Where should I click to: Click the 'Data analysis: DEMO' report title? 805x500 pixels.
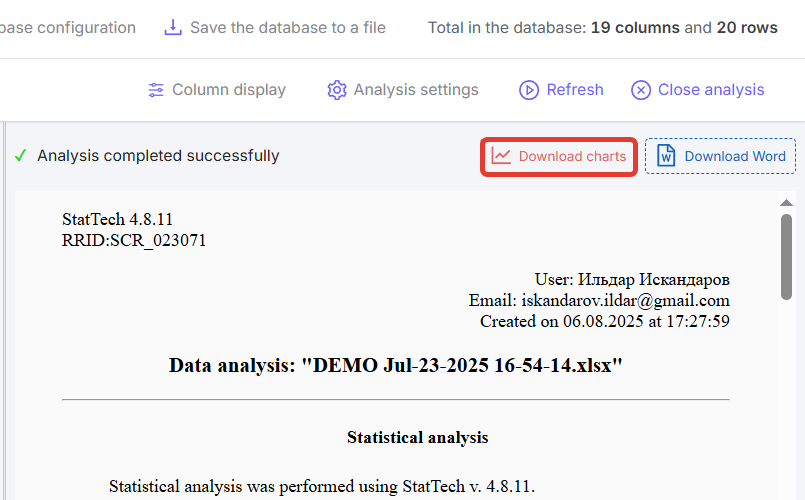pos(396,365)
